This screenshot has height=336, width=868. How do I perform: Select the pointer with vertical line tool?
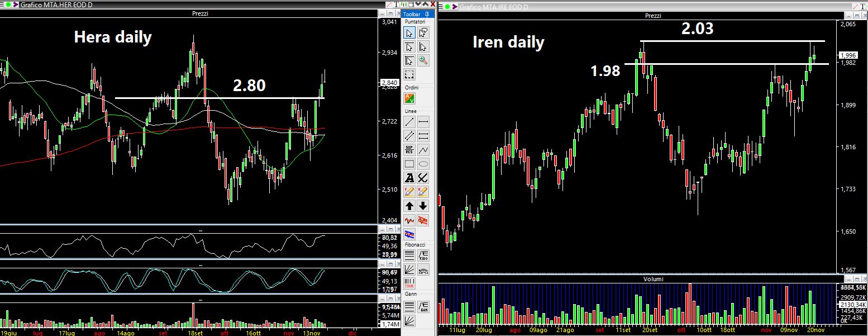point(423,46)
